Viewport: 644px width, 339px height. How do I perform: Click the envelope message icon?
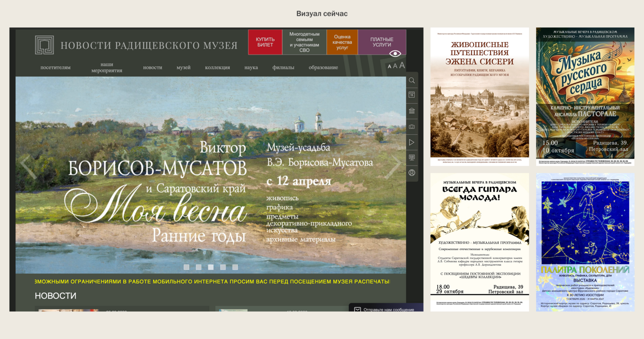[357, 309]
